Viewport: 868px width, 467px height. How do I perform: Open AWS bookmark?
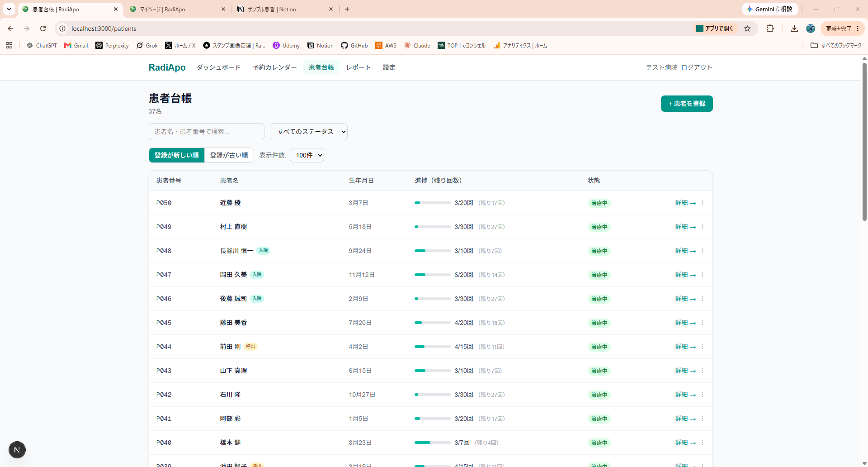[386, 45]
